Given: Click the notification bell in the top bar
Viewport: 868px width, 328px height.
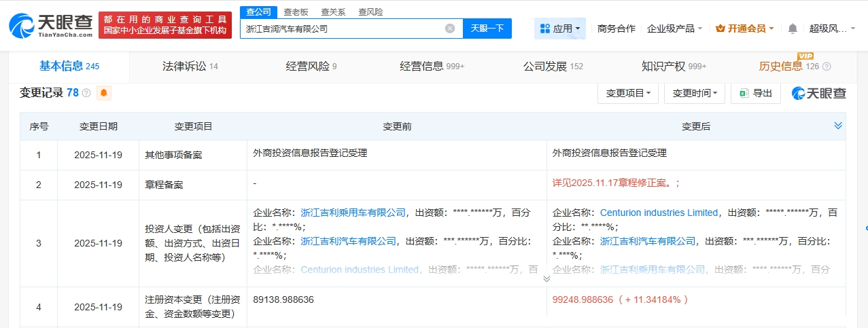Looking at the screenshot, I should pos(793,29).
